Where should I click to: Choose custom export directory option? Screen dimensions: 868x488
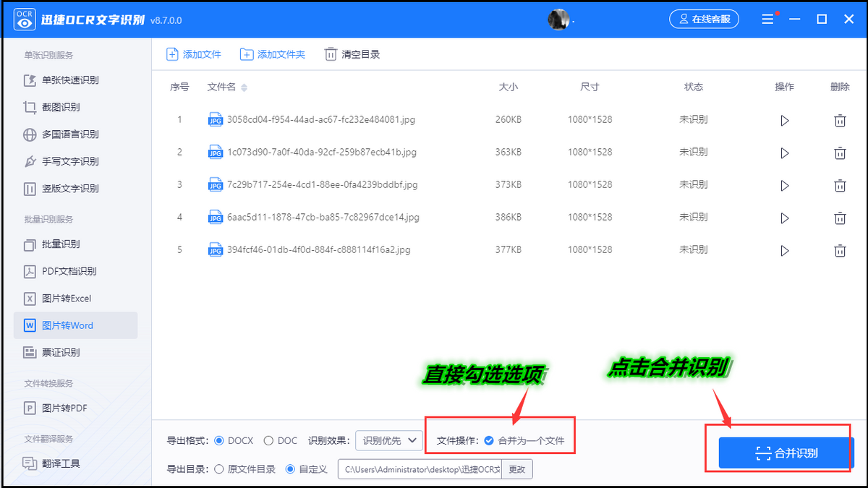(x=290, y=469)
